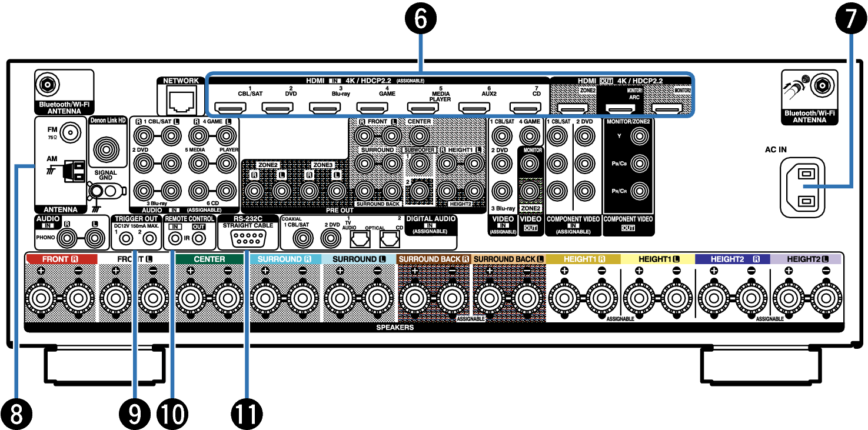Click the right Bluetooth/Wi-Fi antenna connector

(822, 85)
